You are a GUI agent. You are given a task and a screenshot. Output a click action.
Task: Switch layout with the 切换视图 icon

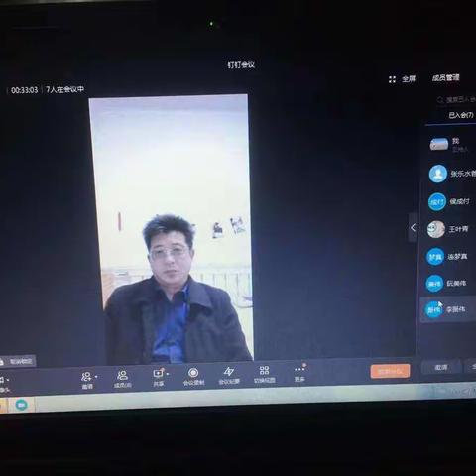pos(264,370)
